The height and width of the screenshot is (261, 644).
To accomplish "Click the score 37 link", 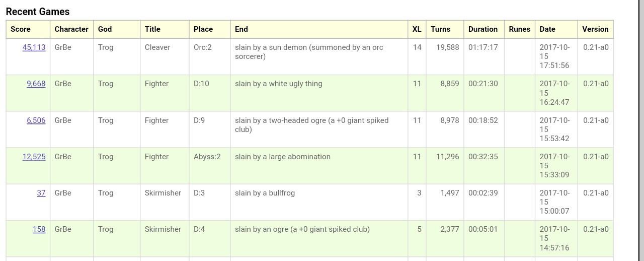I will pos(41,193).
